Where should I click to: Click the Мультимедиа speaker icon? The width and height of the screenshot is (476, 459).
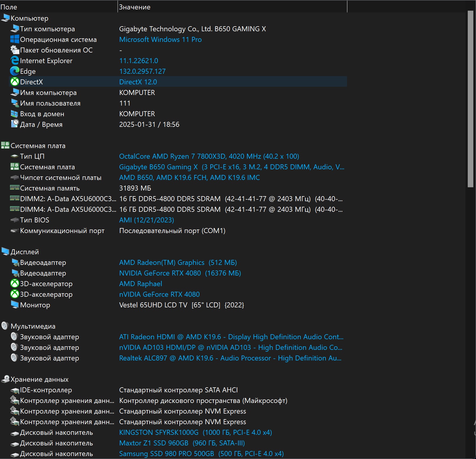[x=5, y=326]
